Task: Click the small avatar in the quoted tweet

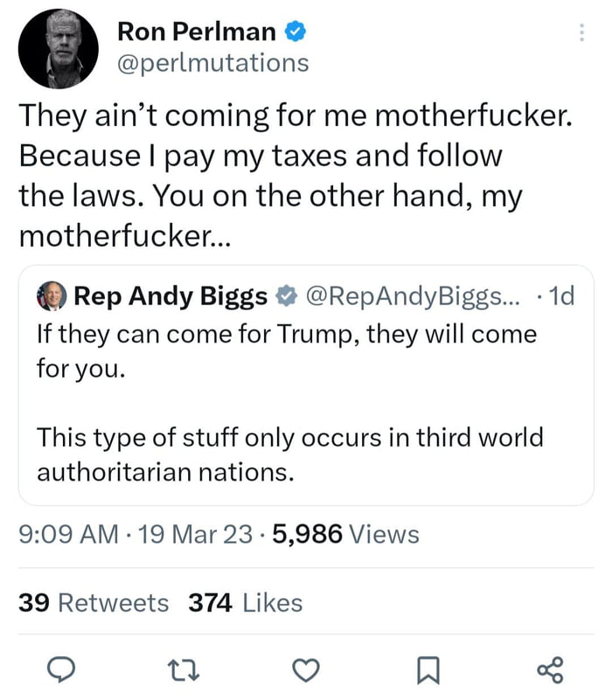Action: (x=51, y=297)
